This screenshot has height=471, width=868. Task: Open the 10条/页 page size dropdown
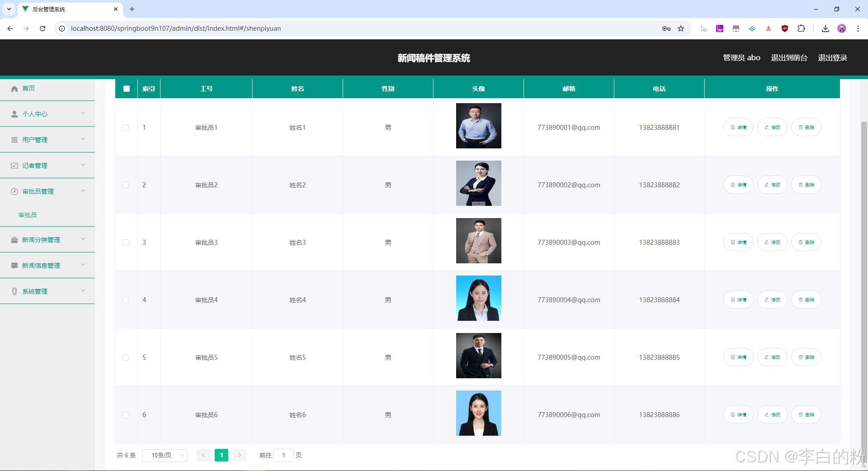(x=165, y=455)
